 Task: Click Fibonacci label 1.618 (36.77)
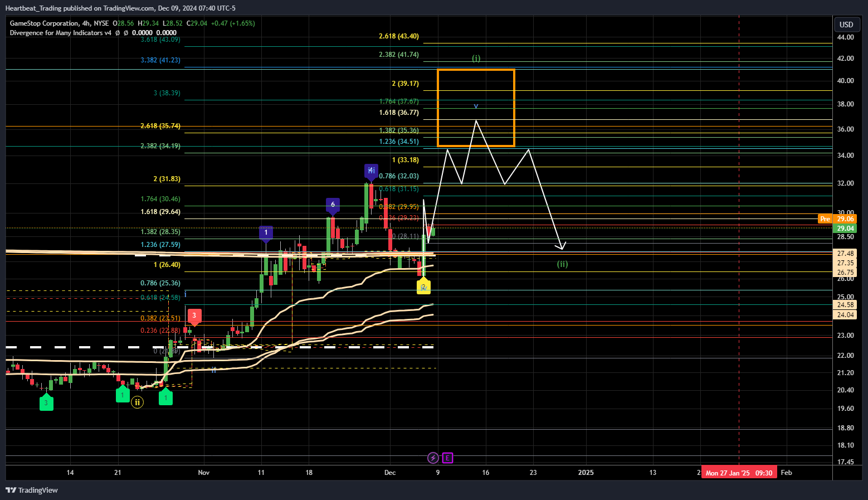coord(399,113)
